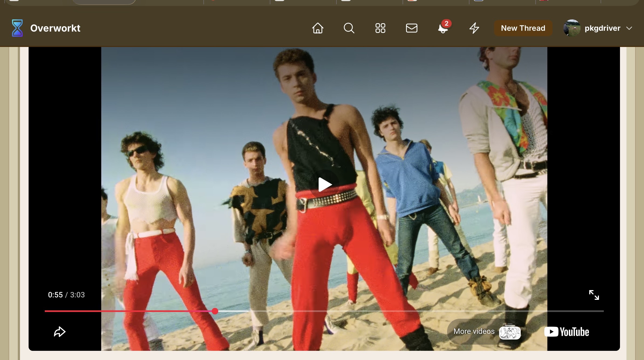Click the video progress bar scrubber

point(215,311)
